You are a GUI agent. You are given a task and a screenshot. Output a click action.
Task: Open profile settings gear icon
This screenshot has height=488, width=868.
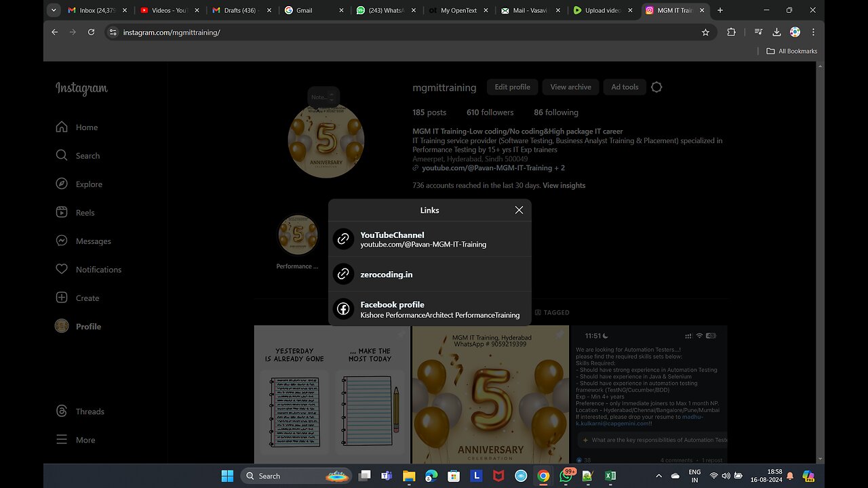click(x=656, y=87)
